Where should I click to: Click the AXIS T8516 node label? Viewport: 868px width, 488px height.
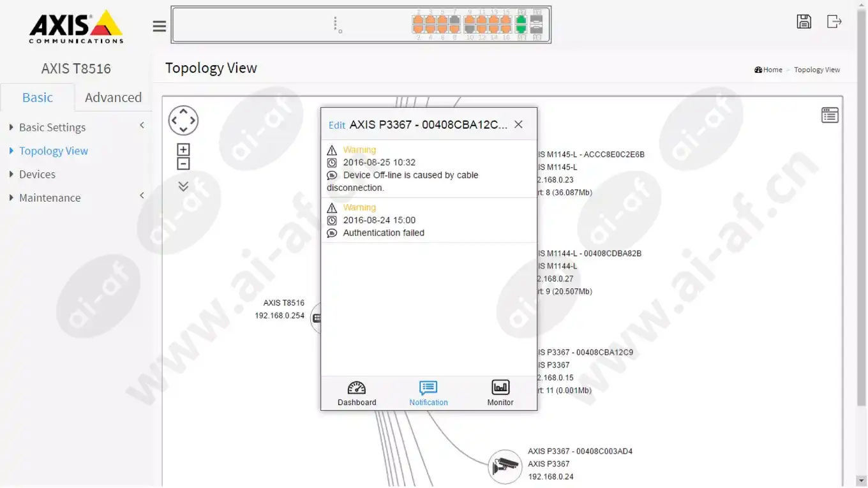(x=284, y=303)
